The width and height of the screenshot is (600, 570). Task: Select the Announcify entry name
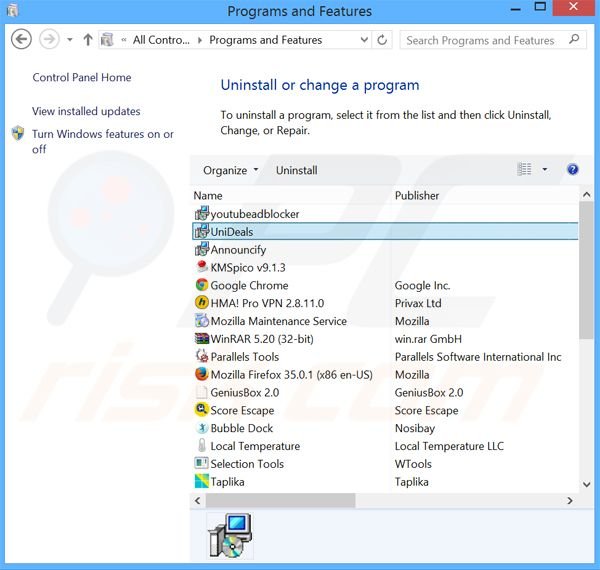click(x=238, y=250)
